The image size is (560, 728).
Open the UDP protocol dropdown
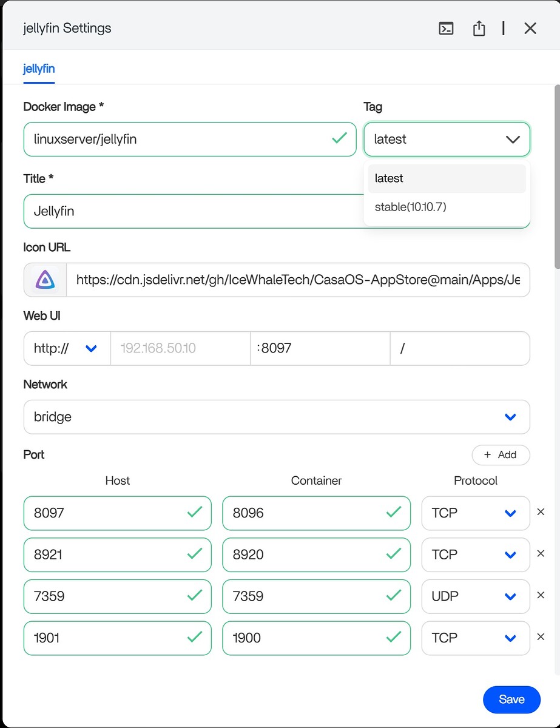[476, 596]
